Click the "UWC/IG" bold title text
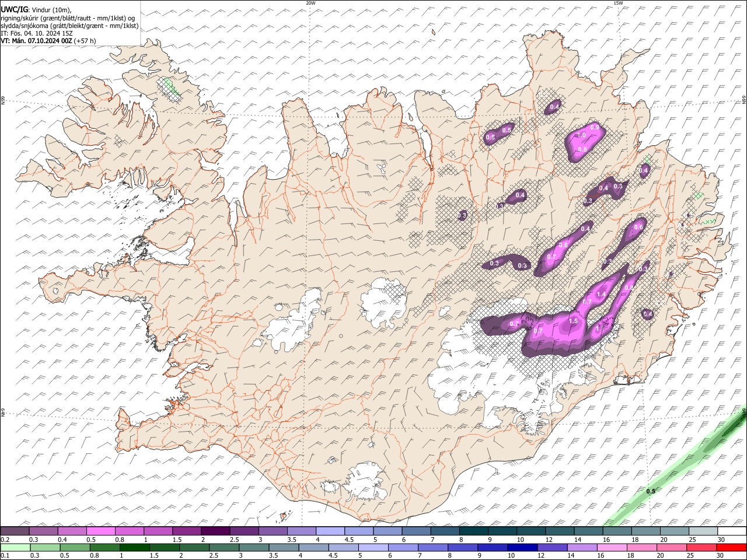 (x=14, y=9)
